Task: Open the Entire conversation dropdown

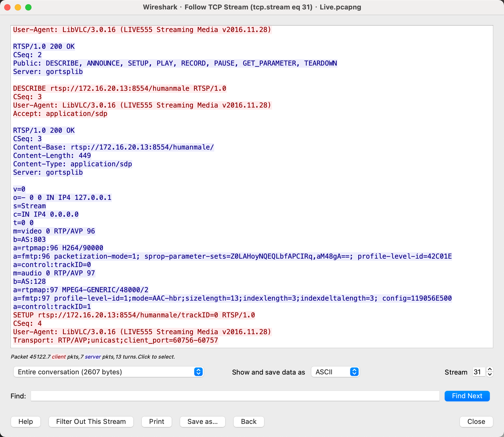Action: 108,372
